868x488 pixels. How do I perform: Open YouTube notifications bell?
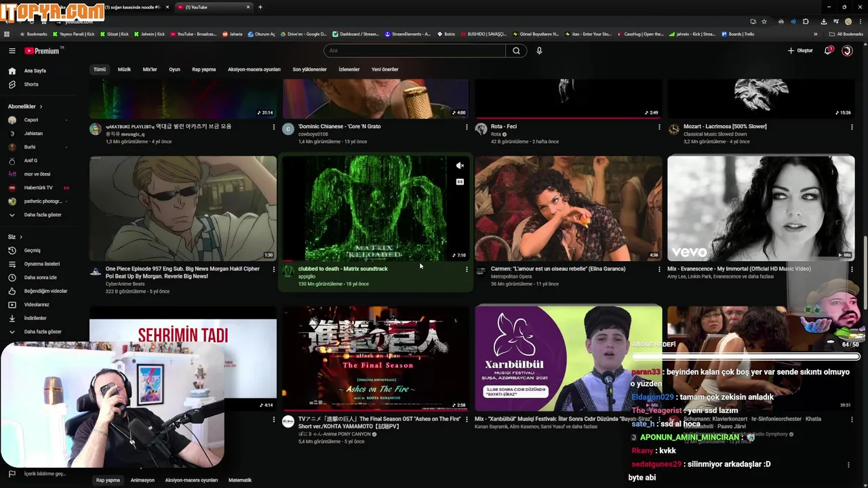click(x=828, y=51)
